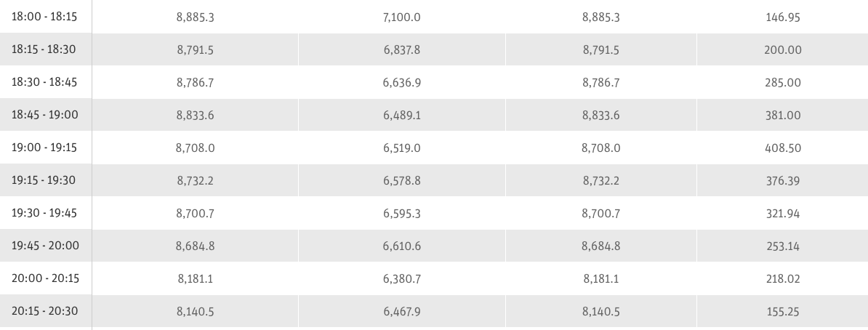Select the 19:15 - 19:30 time slot

pyautogui.click(x=44, y=180)
